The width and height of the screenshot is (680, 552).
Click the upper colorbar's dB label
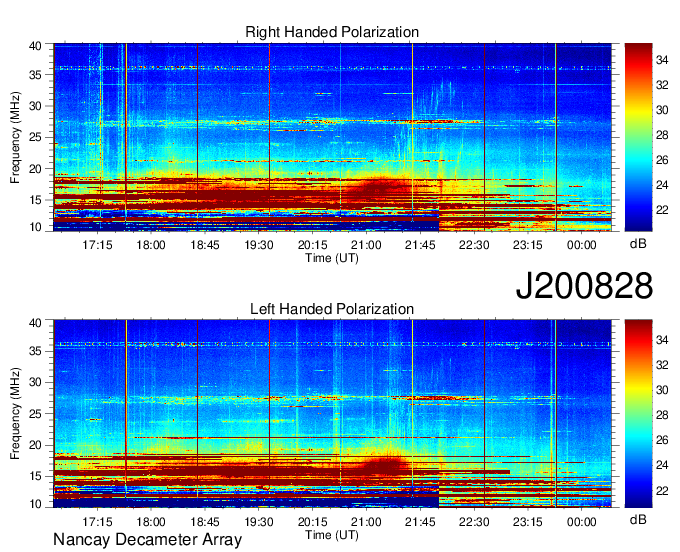click(638, 244)
